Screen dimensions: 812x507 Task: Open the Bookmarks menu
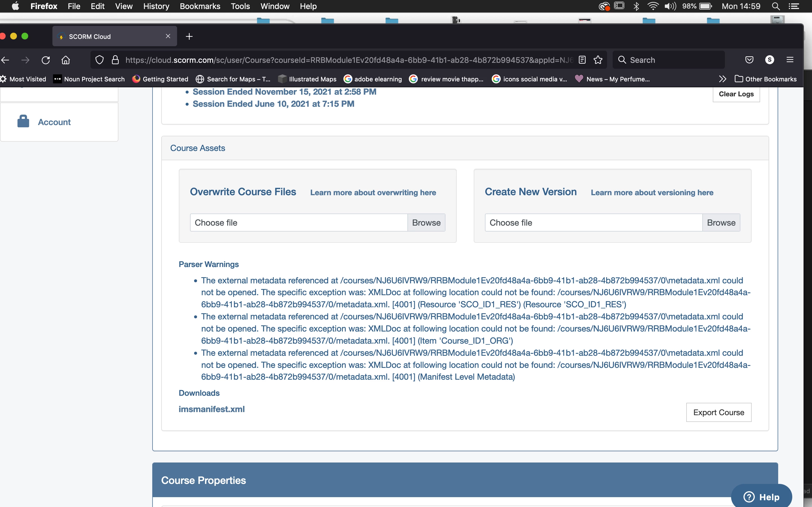point(200,6)
